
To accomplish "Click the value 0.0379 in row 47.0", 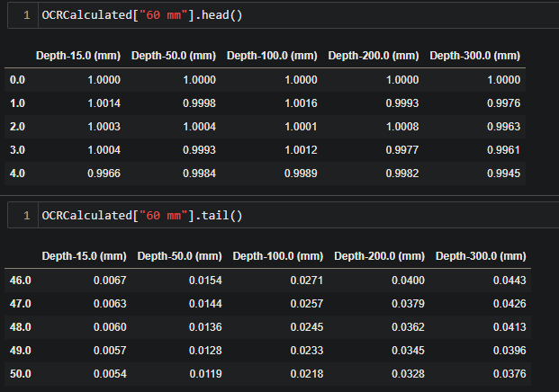I will pyautogui.click(x=408, y=304).
